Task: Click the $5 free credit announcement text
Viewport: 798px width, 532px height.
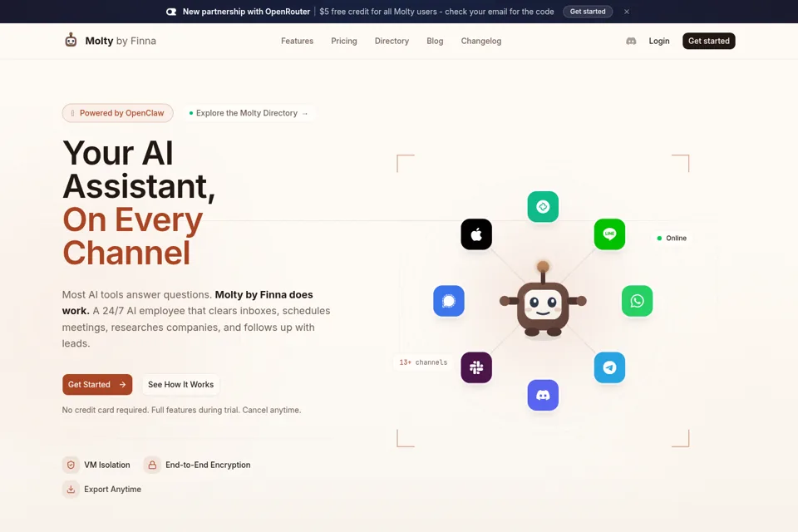Action: point(436,12)
